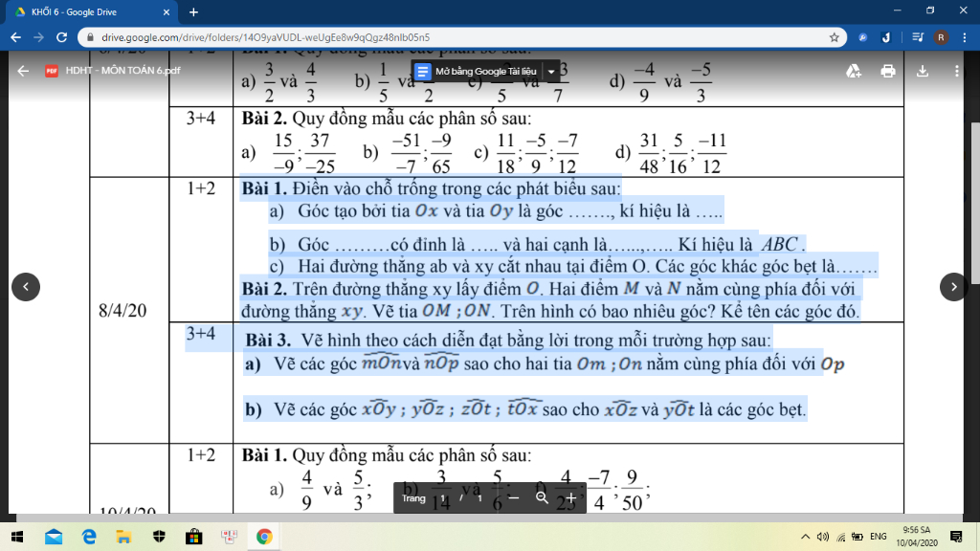This screenshot has width=980, height=551.
Task: Open the volume control
Action: click(823, 537)
